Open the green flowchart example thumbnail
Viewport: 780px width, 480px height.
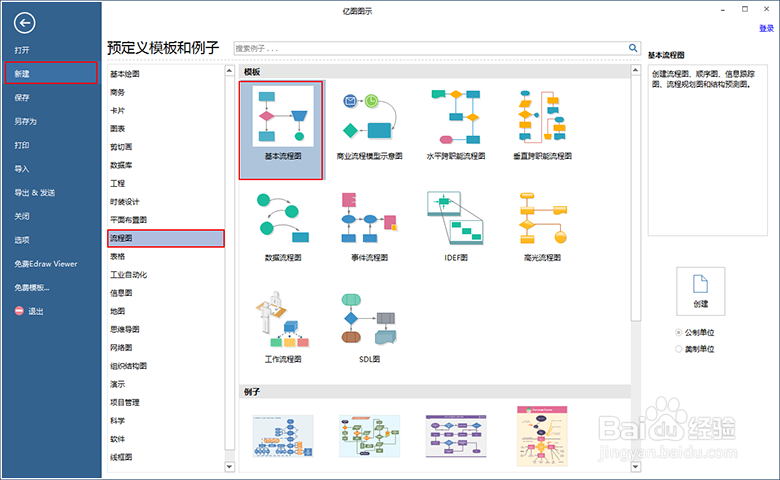pyautogui.click(x=369, y=436)
